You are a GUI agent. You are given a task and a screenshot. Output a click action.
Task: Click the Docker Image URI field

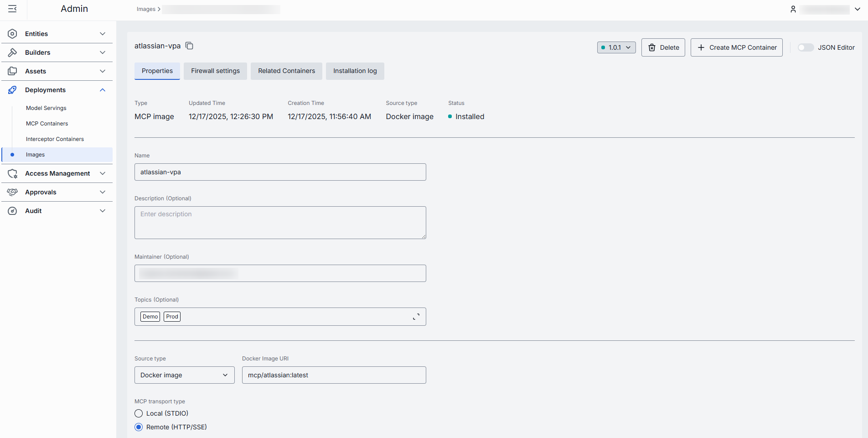click(334, 375)
